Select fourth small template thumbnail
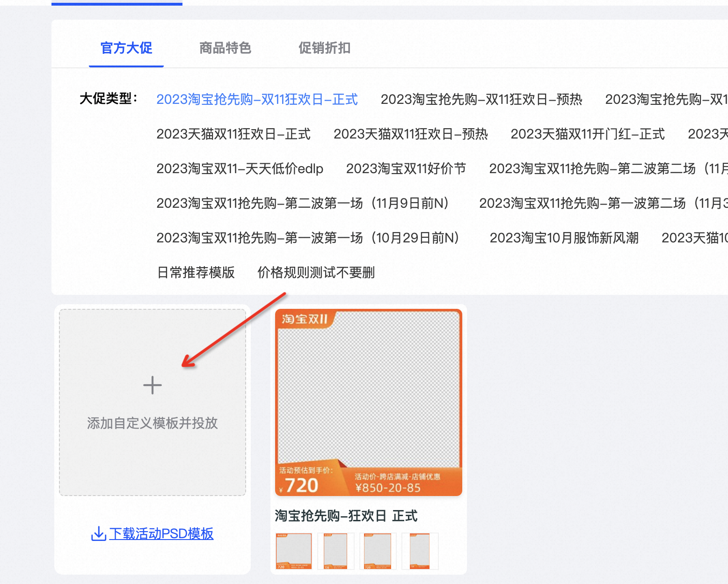This screenshot has height=584, width=728. [x=420, y=551]
